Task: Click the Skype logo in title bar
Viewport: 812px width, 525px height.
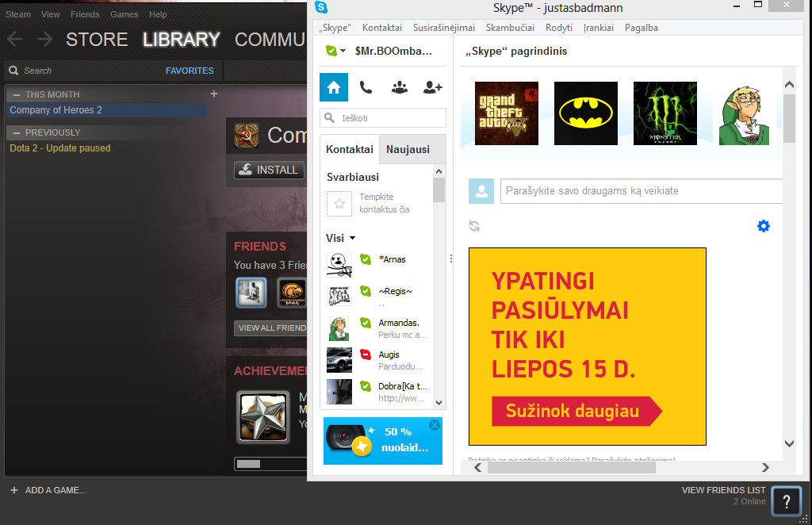Action: click(321, 7)
